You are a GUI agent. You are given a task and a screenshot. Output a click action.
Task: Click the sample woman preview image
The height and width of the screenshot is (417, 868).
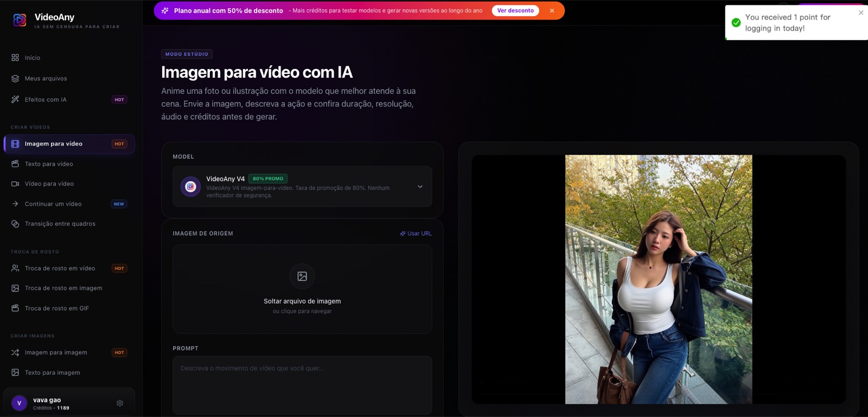coord(659,280)
